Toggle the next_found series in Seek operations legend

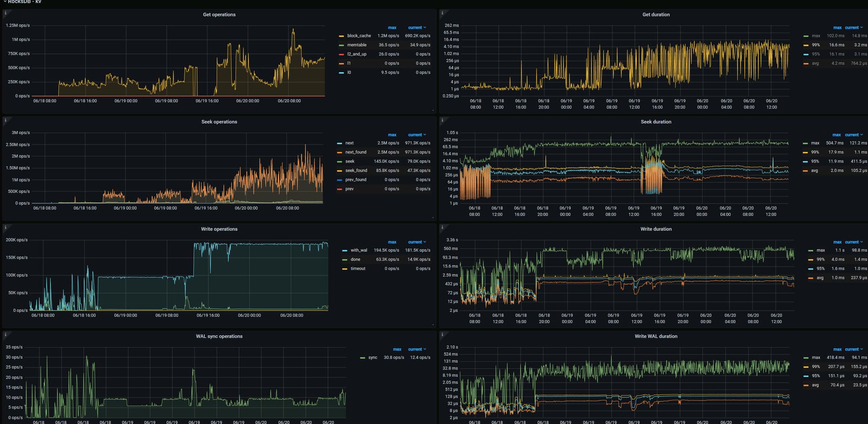(x=355, y=152)
